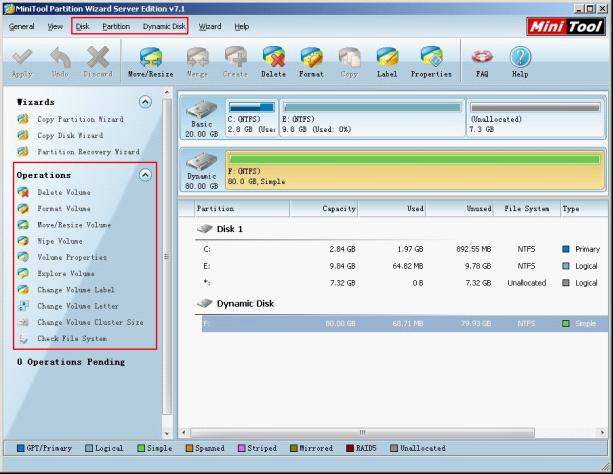Sort by Capacity column header
This screenshot has width=613, height=474.
(x=324, y=208)
